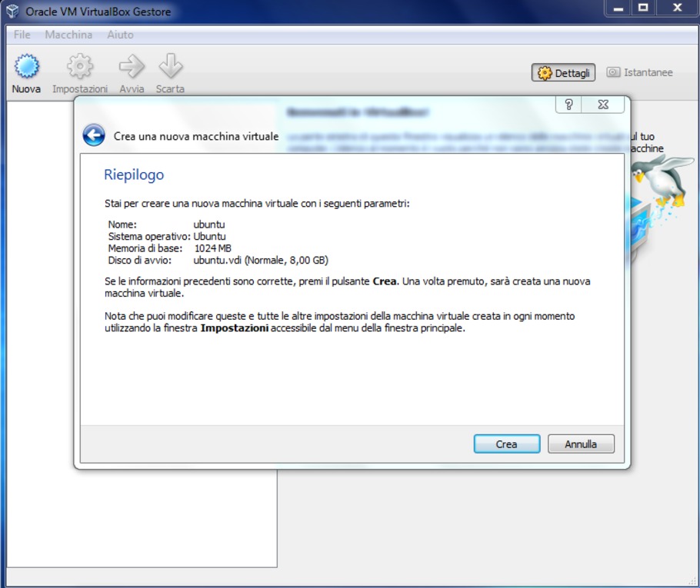Open wizard help question mark button
Image resolution: width=700 pixels, height=588 pixels.
pos(568,105)
